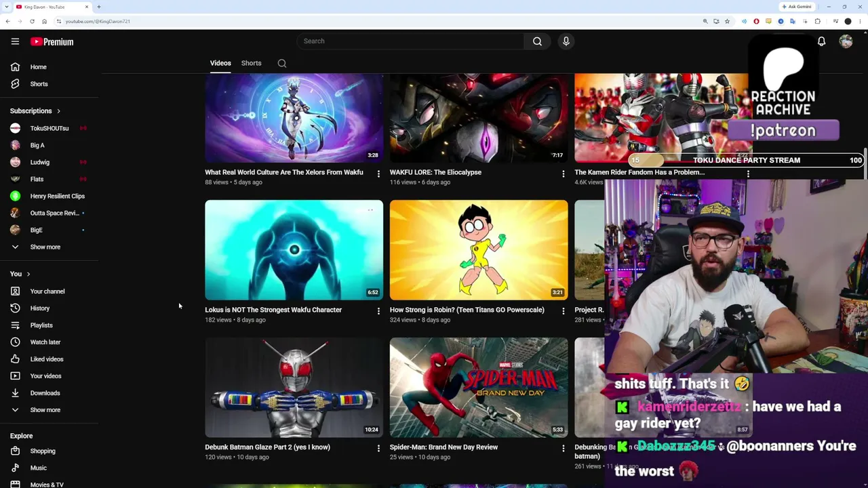The height and width of the screenshot is (488, 868).
Task: Play the How Strong is Robin thumbnail
Action: pyautogui.click(x=479, y=250)
